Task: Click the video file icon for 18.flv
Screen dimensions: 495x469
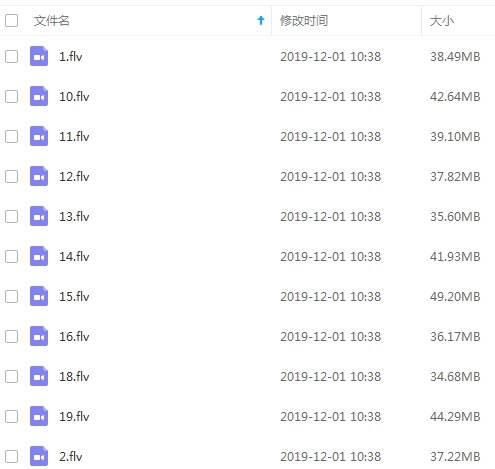Action: pyautogui.click(x=39, y=376)
